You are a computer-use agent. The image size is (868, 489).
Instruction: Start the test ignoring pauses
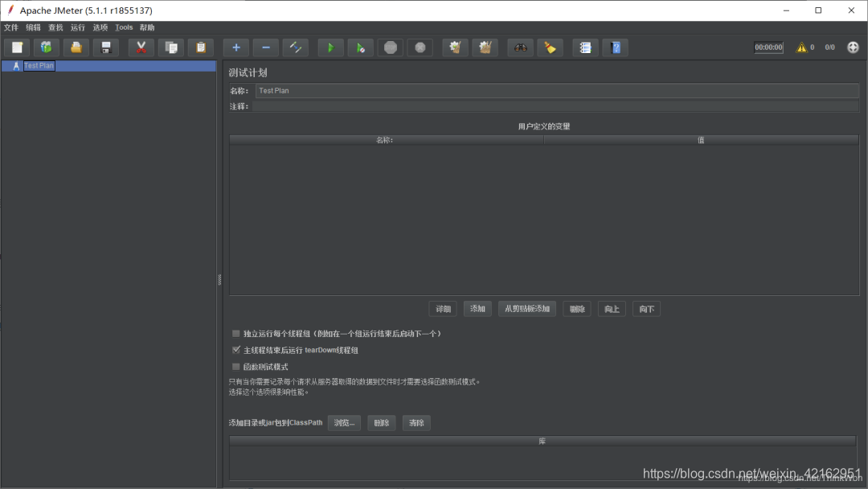[360, 47]
